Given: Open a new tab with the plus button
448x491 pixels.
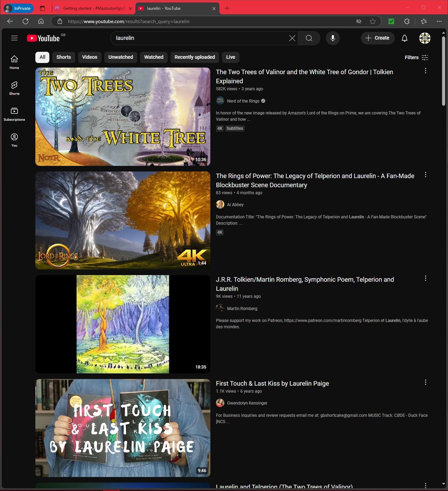Looking at the screenshot, I should pos(227,8).
